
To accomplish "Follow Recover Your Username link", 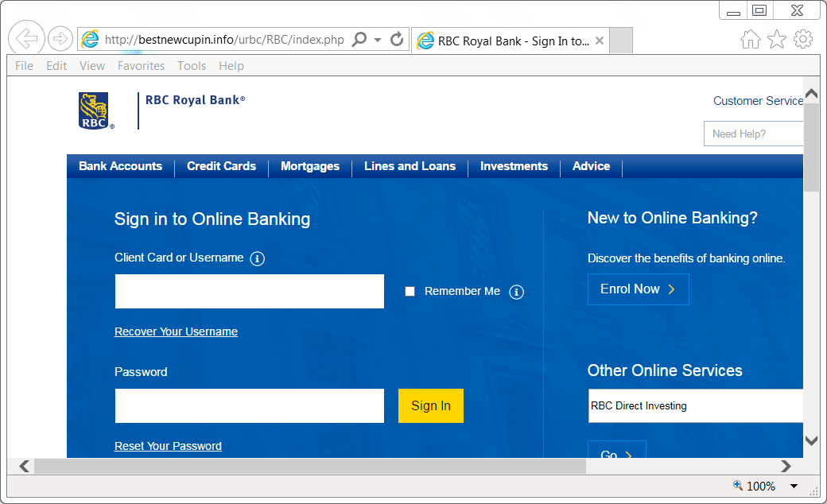I will point(177,331).
